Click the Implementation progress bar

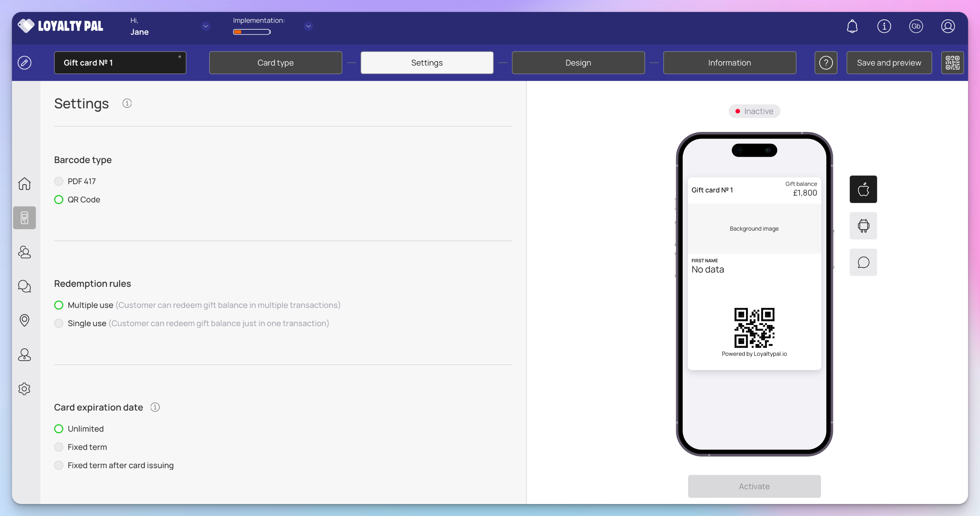pos(251,32)
